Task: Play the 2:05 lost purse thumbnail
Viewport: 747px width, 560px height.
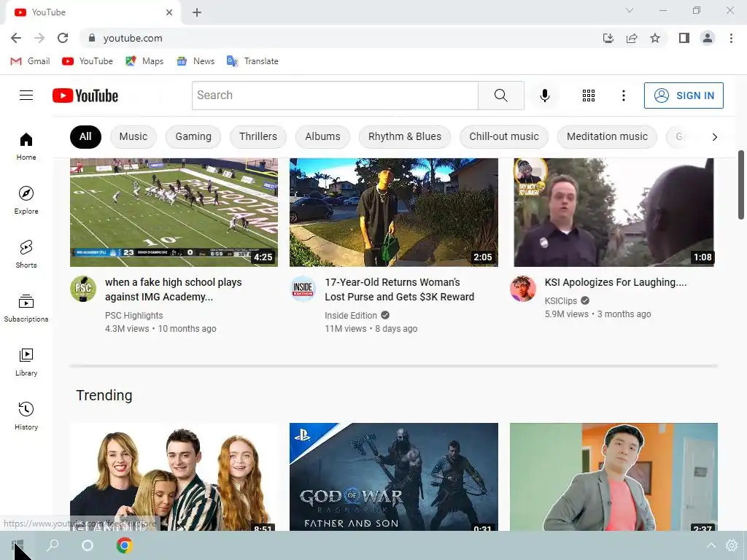Action: pos(393,212)
